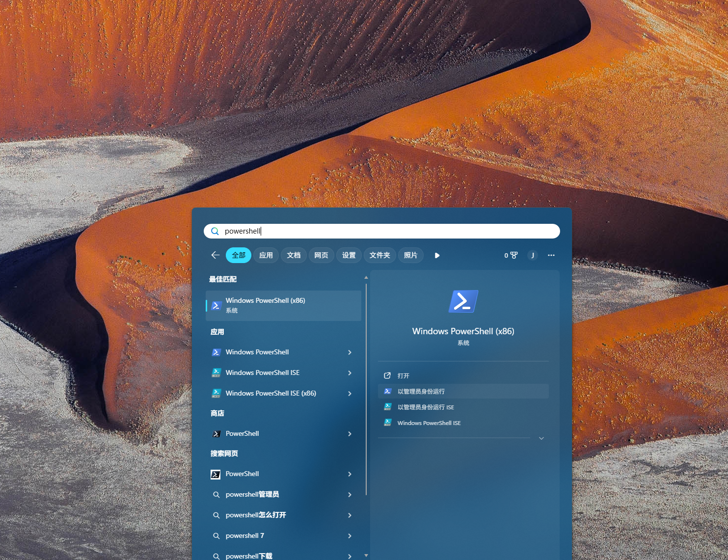Image resolution: width=728 pixels, height=560 pixels.
Task: Click 以管理员身份运行 ISE option
Action: (x=426, y=407)
